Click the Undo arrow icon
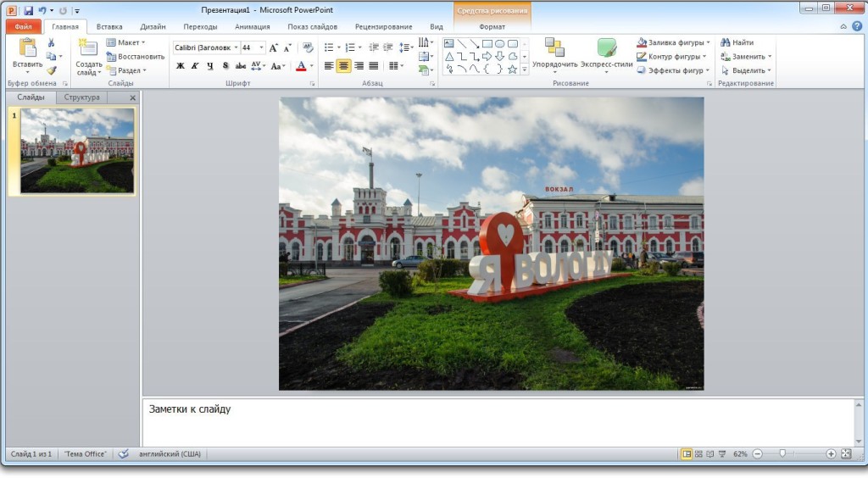 point(42,10)
